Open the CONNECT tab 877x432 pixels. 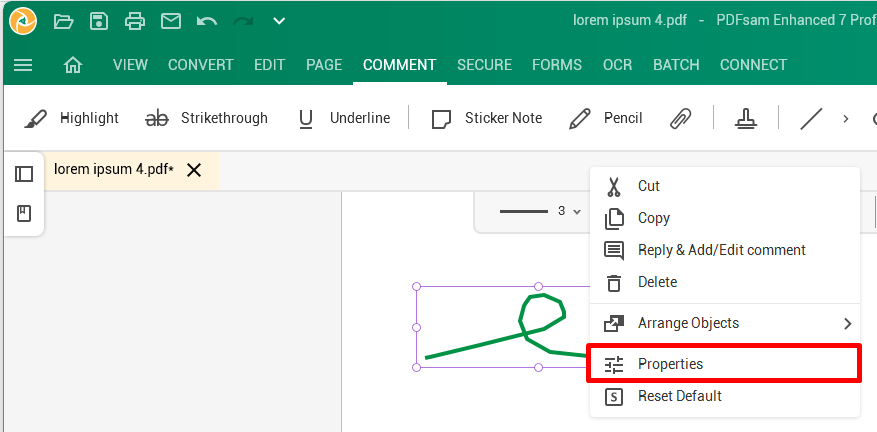tap(753, 65)
